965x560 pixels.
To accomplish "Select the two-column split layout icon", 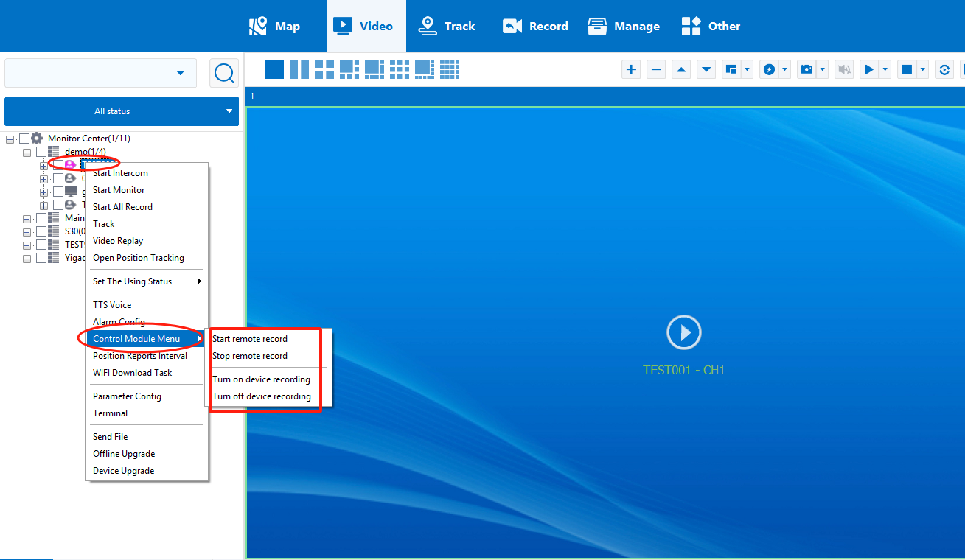I will pyautogui.click(x=299, y=69).
